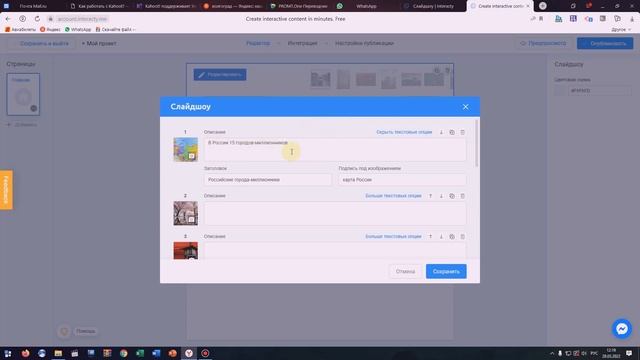The width and height of the screenshot is (640, 360).
Task: Click the Опубликовать button in the editor
Action: pyautogui.click(x=605, y=43)
